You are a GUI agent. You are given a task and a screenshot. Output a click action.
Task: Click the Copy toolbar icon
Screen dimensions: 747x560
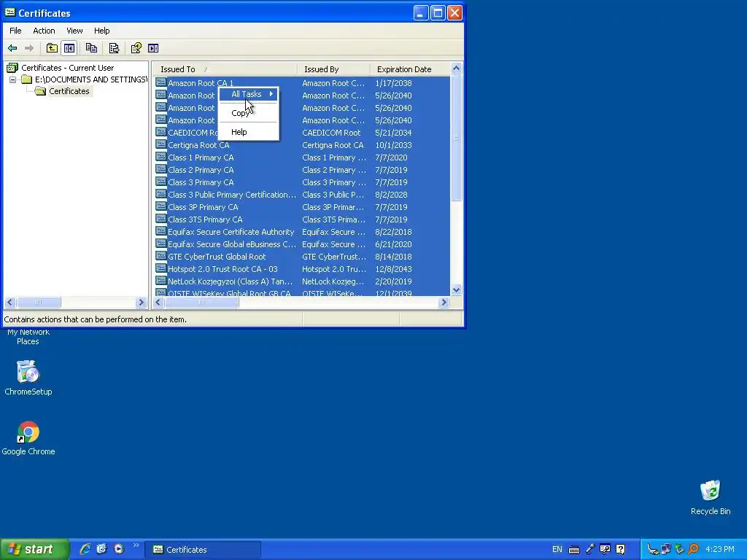91,48
